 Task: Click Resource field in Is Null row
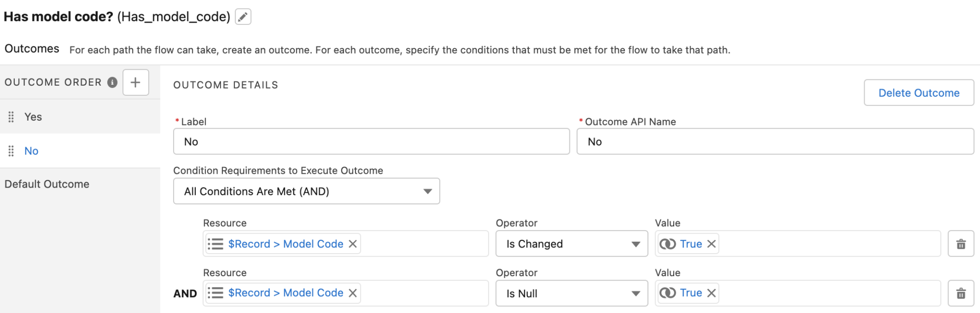point(345,293)
